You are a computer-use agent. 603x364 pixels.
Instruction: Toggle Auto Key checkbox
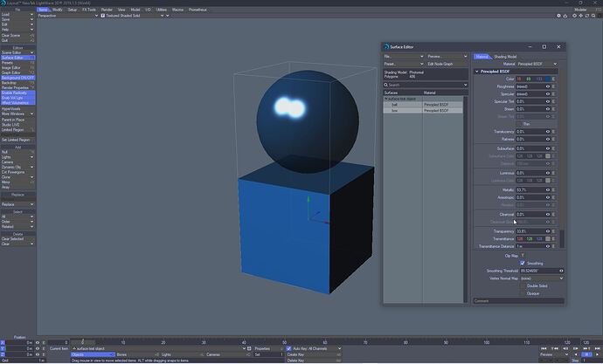pyautogui.click(x=288, y=348)
